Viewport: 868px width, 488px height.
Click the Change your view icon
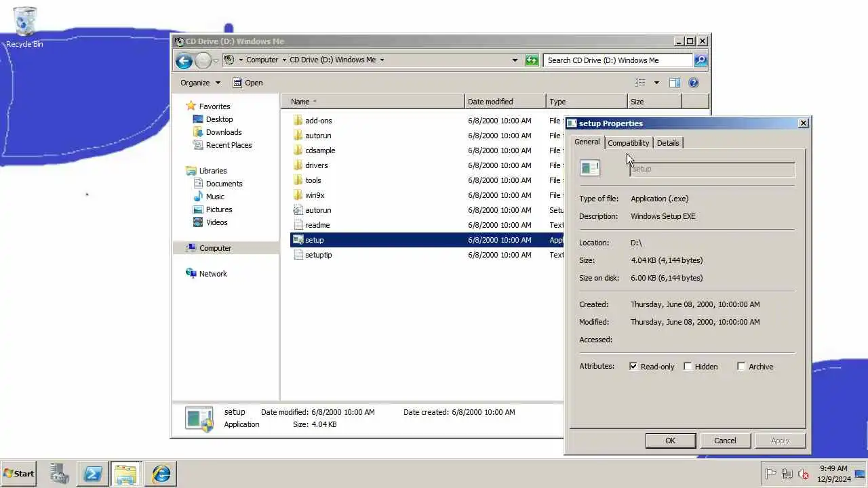[640, 83]
